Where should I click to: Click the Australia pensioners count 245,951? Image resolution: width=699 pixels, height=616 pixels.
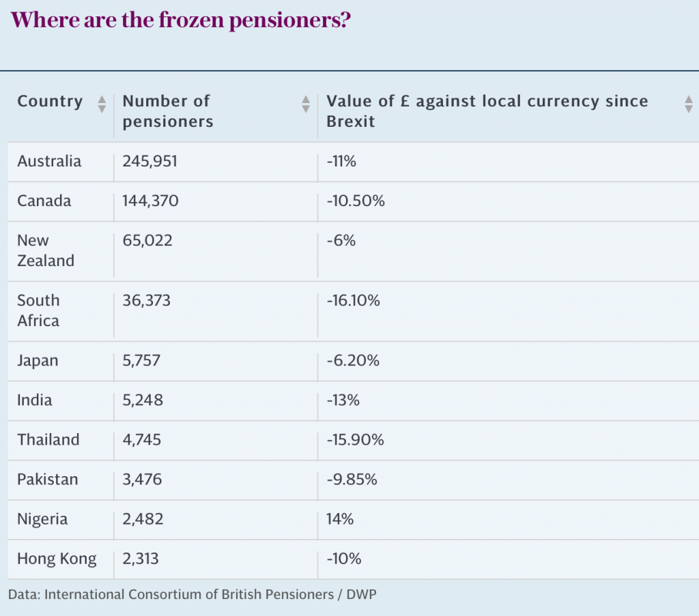(149, 162)
